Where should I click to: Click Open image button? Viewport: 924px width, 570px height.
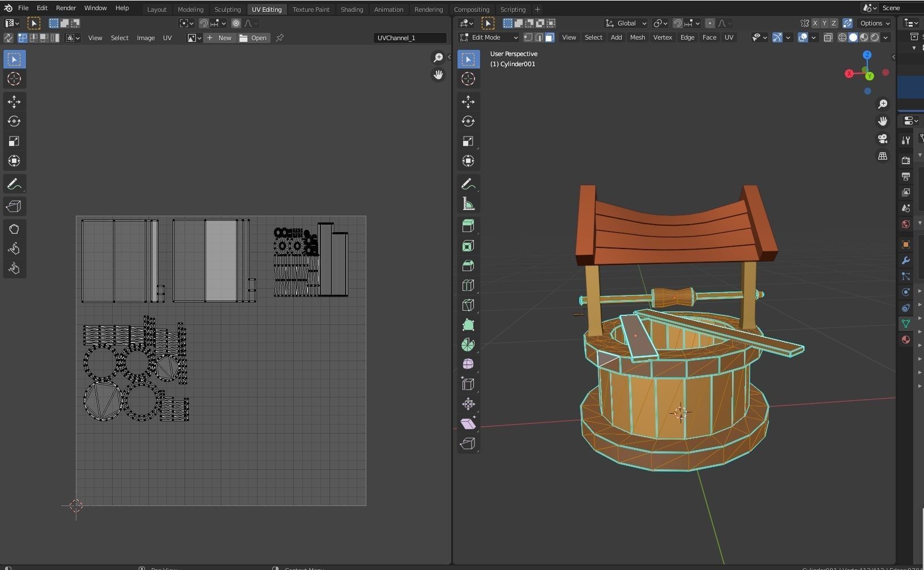coord(254,38)
